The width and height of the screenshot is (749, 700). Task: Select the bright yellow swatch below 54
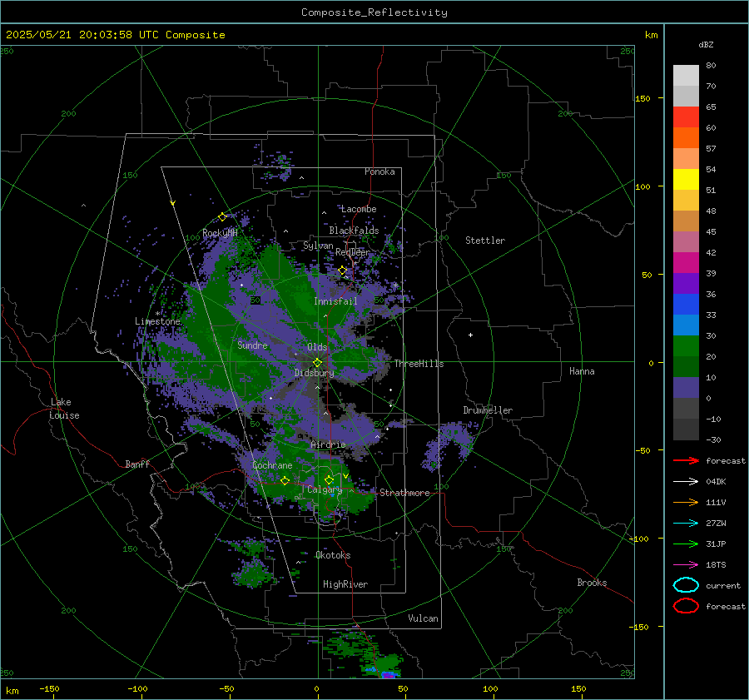pyautogui.click(x=686, y=180)
